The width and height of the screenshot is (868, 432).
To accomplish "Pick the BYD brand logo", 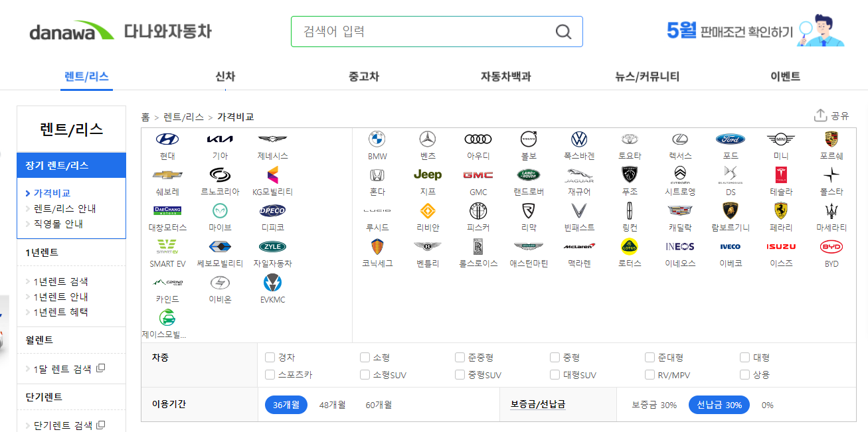I will (831, 246).
